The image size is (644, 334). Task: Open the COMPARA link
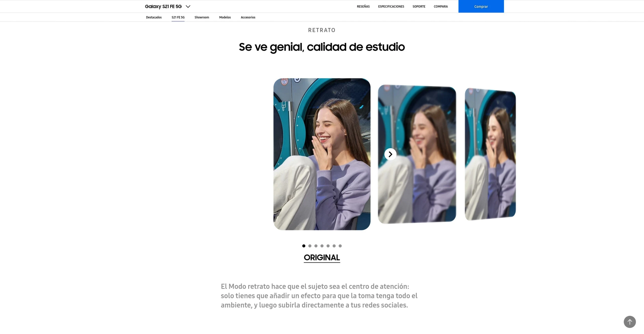pyautogui.click(x=440, y=7)
